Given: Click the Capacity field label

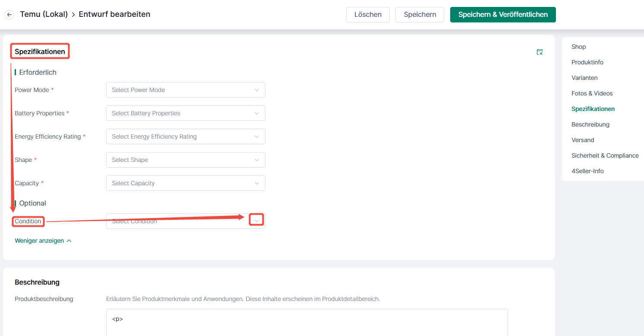Looking at the screenshot, I should (x=27, y=183).
